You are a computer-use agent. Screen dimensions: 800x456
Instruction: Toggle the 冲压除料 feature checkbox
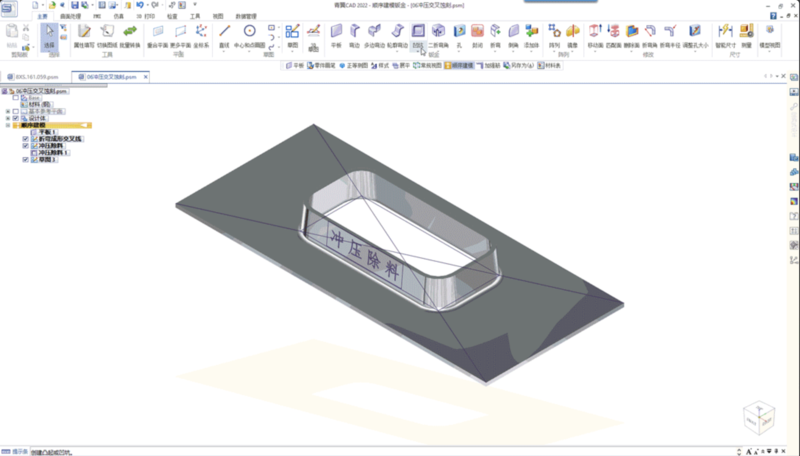25,145
